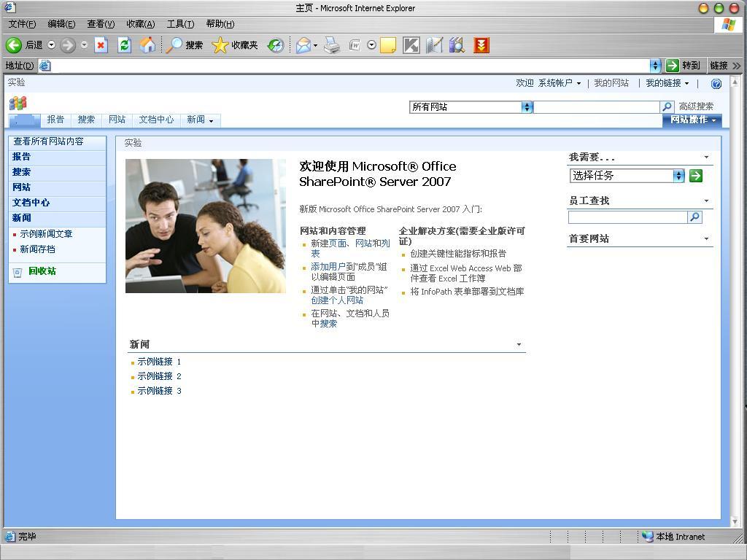Click the green 转到 Go arrow button
Screen dimensions: 747x560
coord(672,65)
